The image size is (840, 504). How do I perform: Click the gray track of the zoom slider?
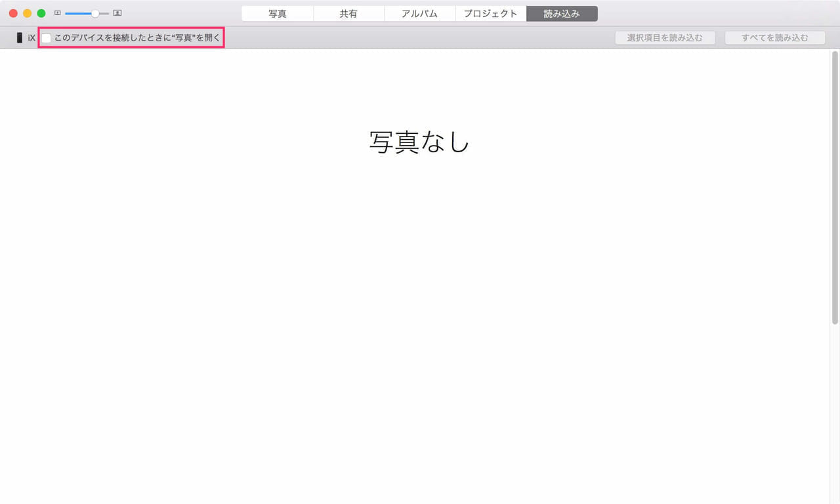tap(104, 13)
